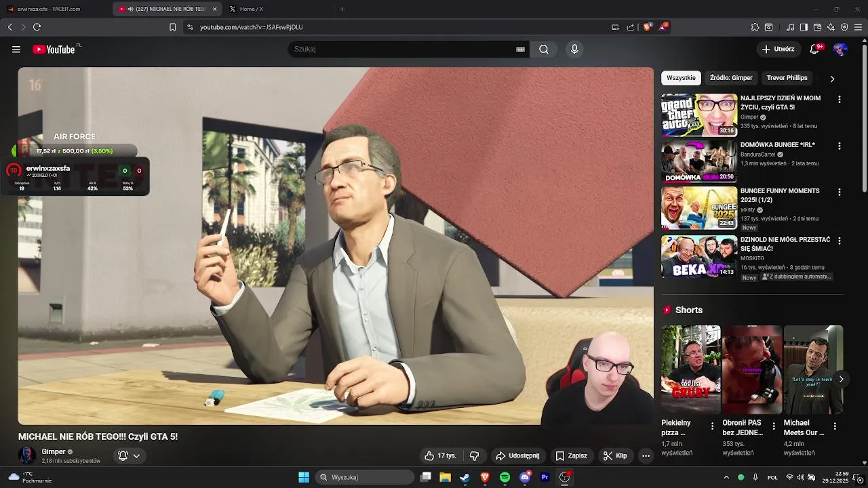Open browser extensions puzzle icon

click(x=755, y=27)
